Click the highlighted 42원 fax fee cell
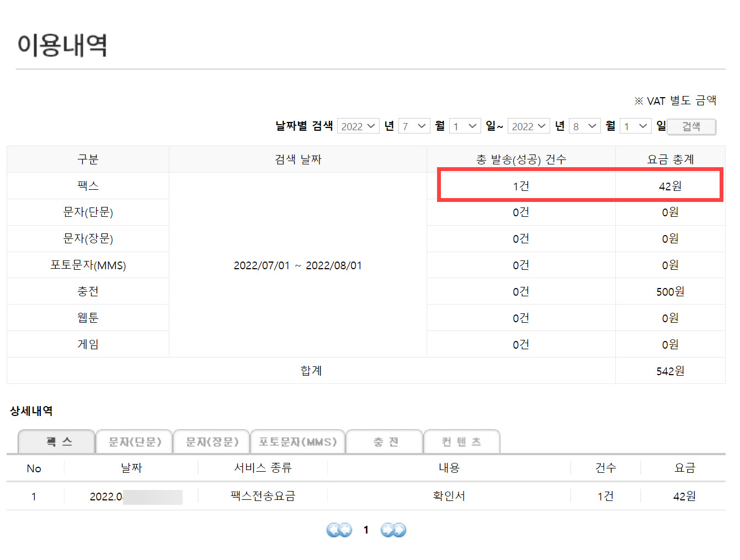 [x=670, y=186]
